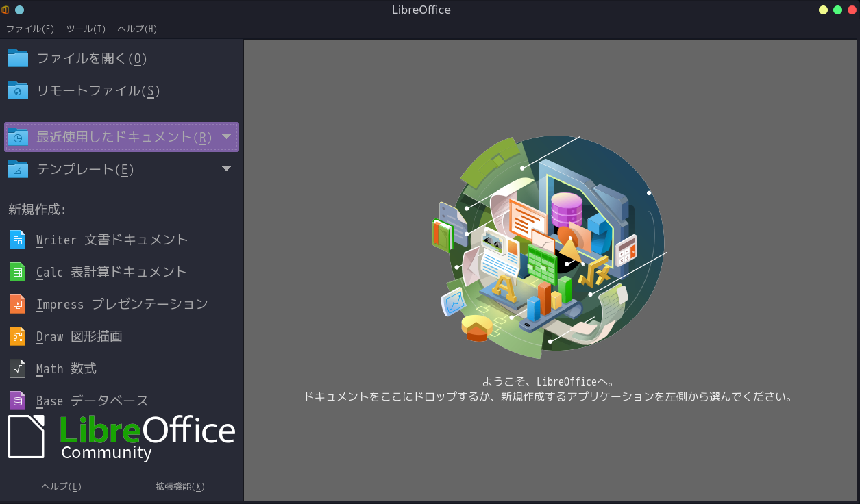
Task: Click the yellow minimize window button
Action: click(x=823, y=10)
